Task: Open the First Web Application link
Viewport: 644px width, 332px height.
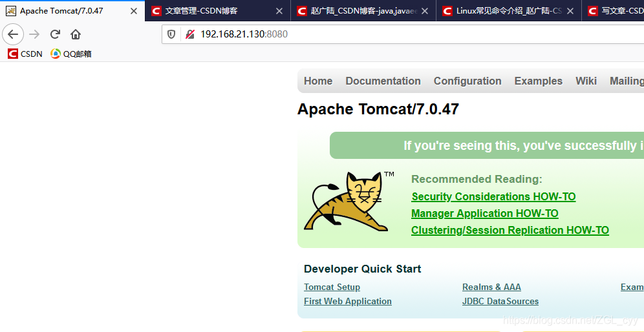Action: pos(348,301)
